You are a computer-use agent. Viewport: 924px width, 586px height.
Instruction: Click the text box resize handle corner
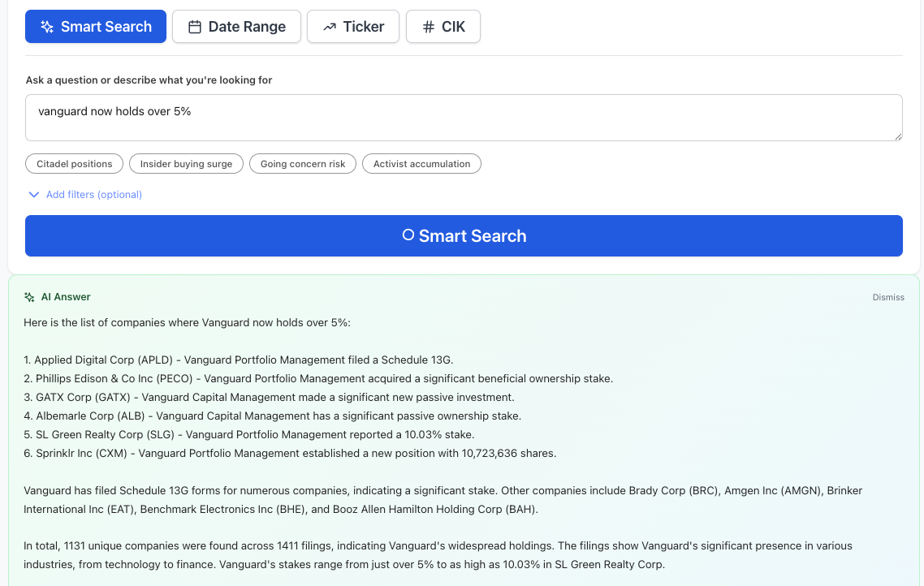tap(898, 136)
